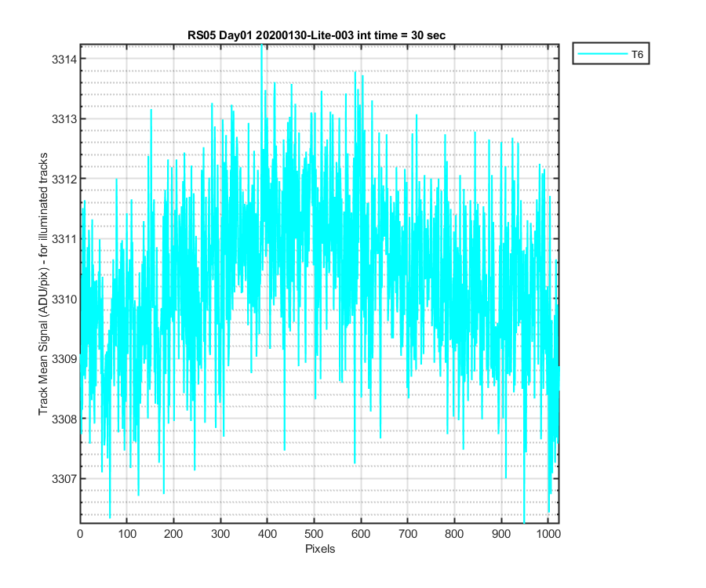
Task: Click the 'Track Mean Signal' y-axis label
Action: pyautogui.click(x=43, y=284)
